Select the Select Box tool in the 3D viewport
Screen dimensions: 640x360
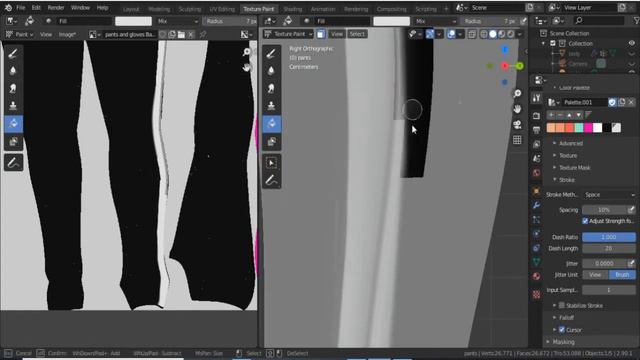pyautogui.click(x=271, y=163)
